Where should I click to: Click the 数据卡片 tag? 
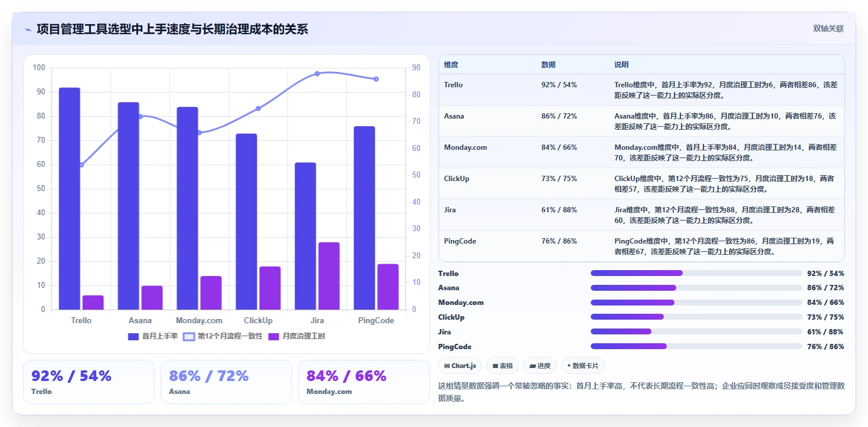582,366
